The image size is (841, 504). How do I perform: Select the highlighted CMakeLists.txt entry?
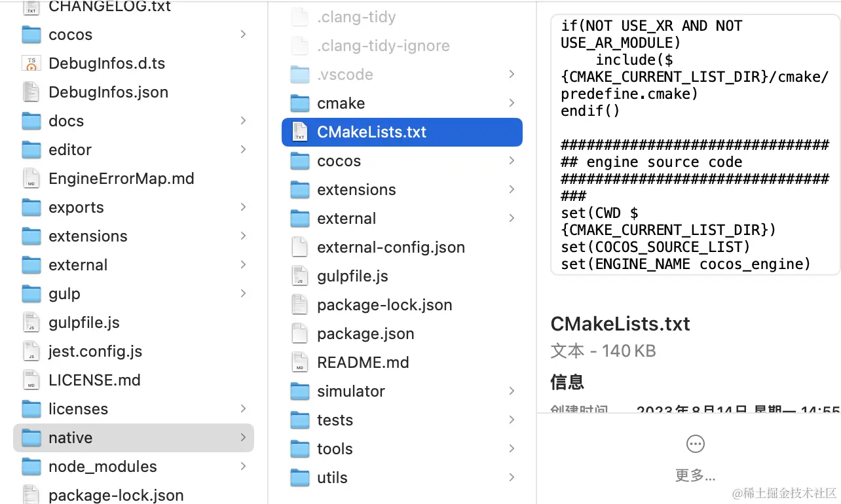(x=371, y=132)
